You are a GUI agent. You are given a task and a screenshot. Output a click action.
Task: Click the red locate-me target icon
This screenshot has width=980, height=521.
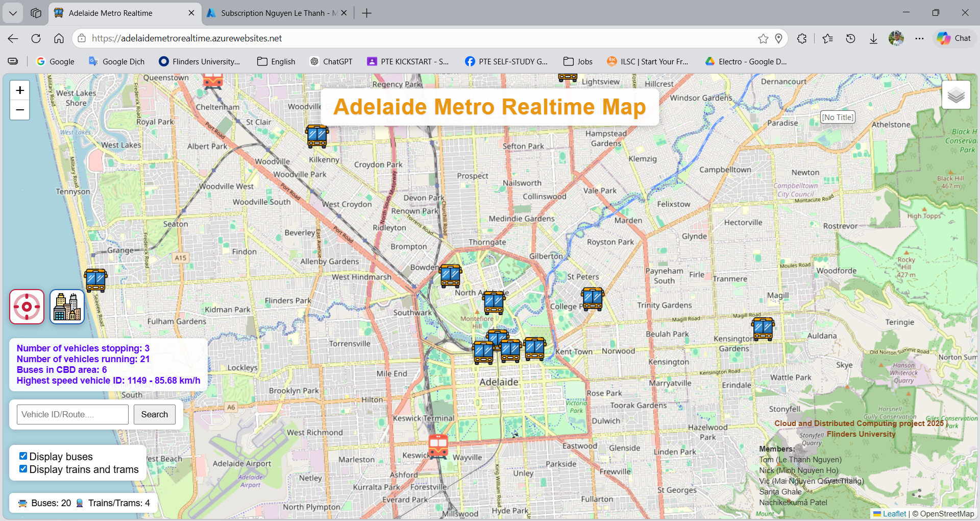coord(26,306)
